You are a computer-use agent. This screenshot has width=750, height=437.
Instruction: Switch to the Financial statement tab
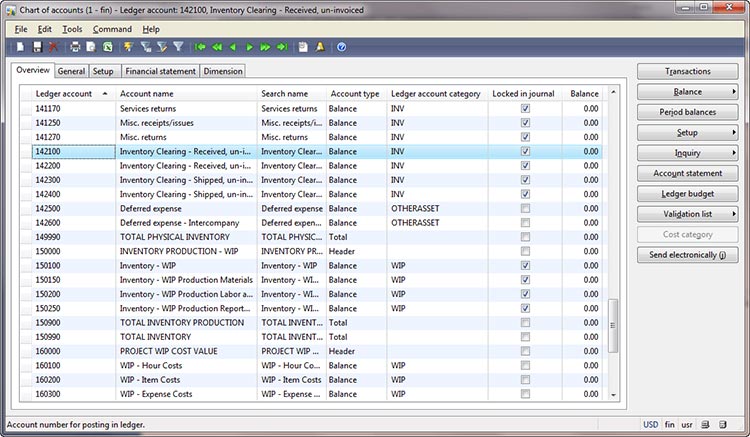160,72
